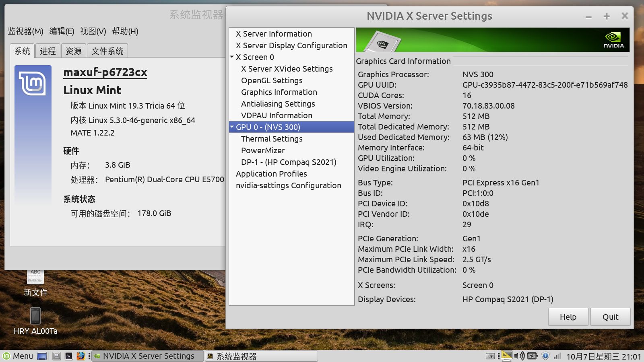644x362 pixels.
Task: Open the update shield icon in the tray
Action: [545, 356]
